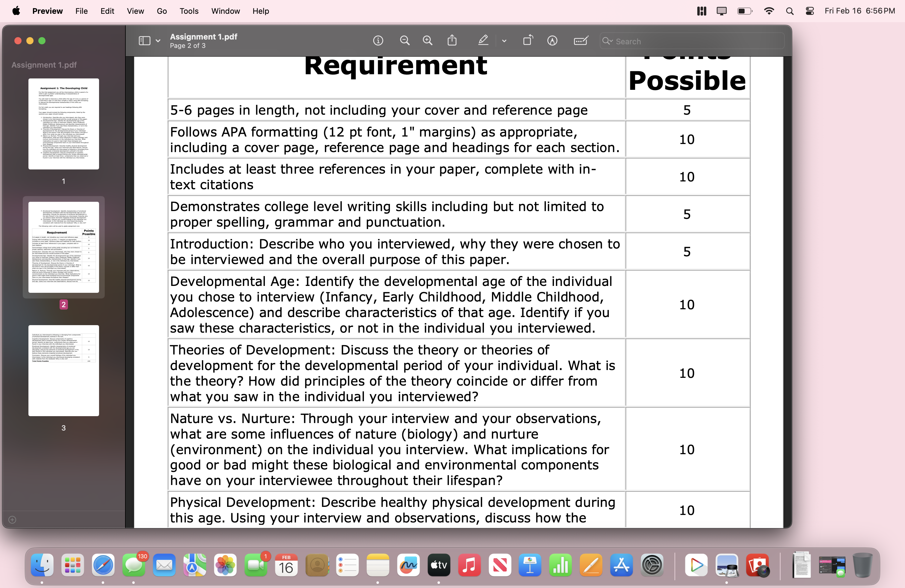The height and width of the screenshot is (588, 905).
Task: Open the Info inspector in Preview
Action: coord(378,41)
